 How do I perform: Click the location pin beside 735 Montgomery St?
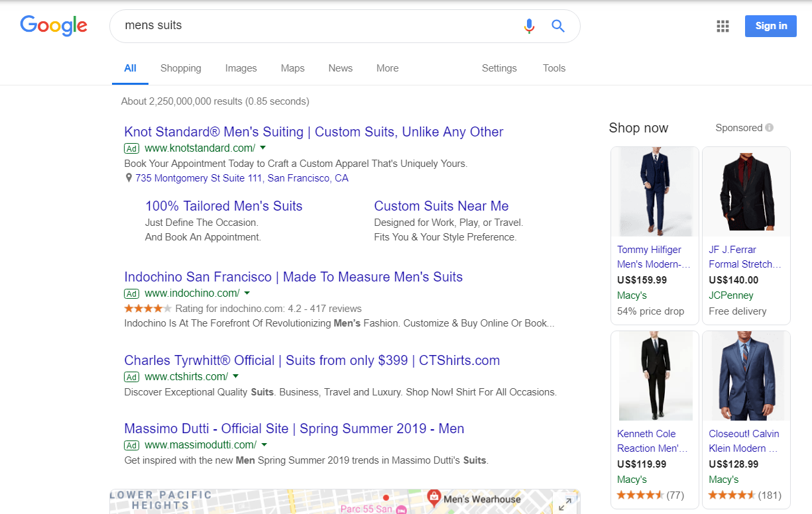coord(129,178)
